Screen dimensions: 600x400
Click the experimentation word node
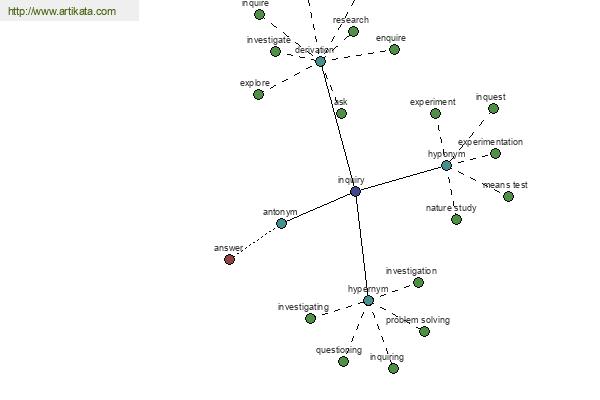tap(495, 153)
